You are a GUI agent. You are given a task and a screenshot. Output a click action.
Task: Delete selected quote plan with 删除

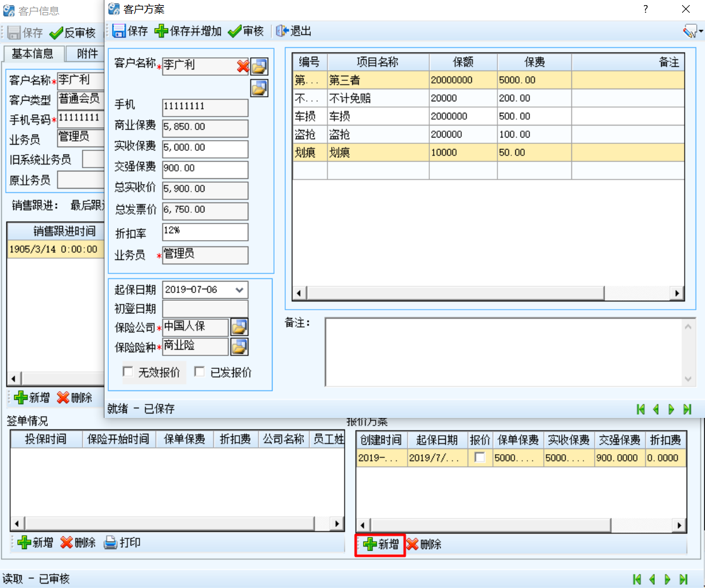click(x=424, y=545)
